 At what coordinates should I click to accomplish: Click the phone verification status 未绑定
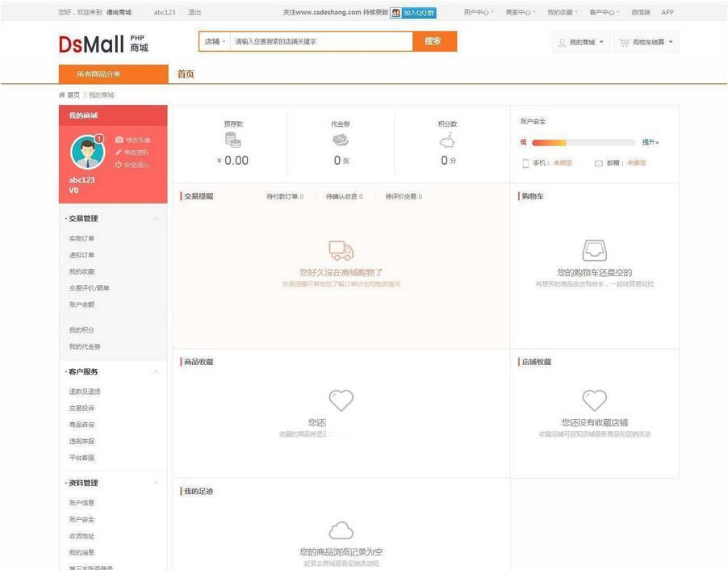pyautogui.click(x=564, y=162)
